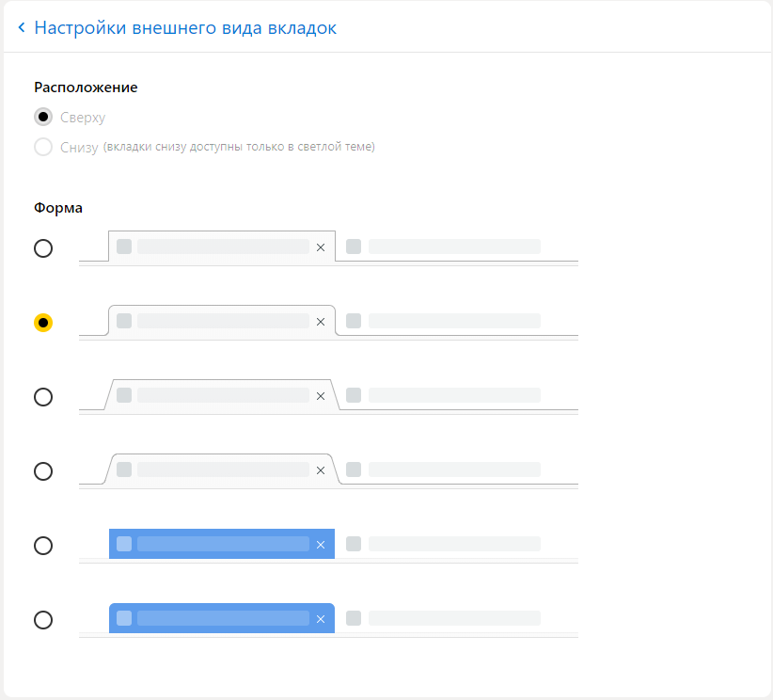Click the blue back chevron arrow
Image resolution: width=773 pixels, height=700 pixels.
click(x=22, y=27)
